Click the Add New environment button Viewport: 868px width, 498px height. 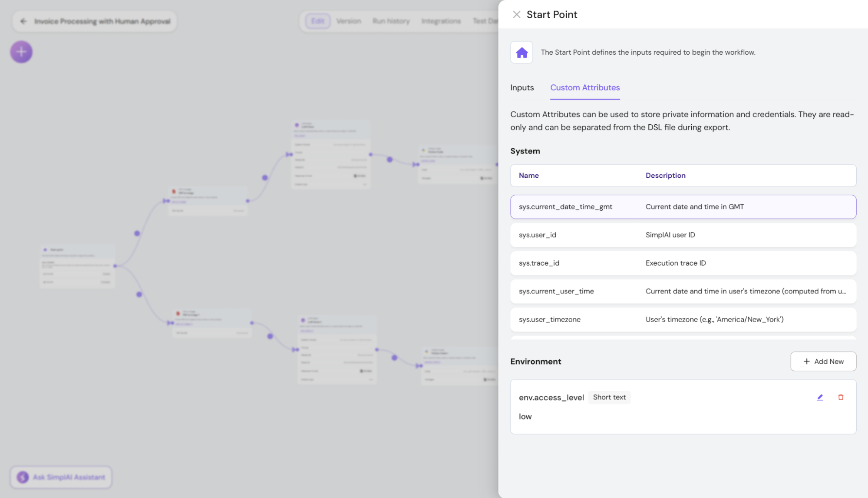pos(823,362)
